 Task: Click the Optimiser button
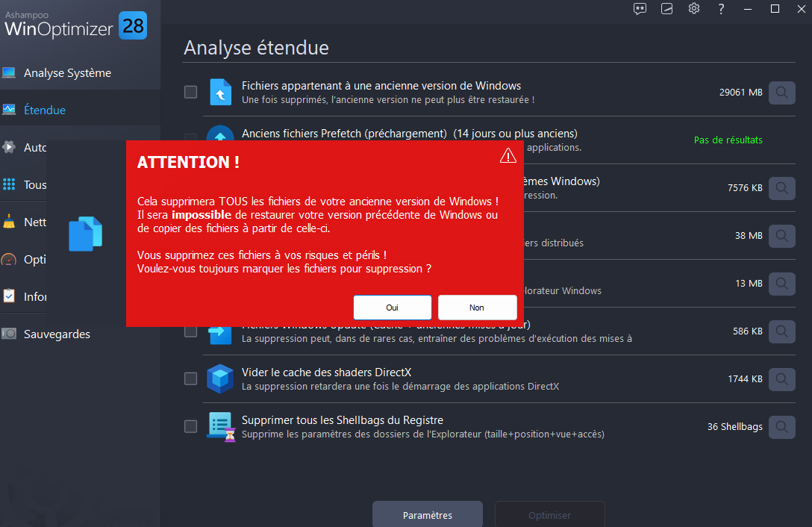click(x=549, y=514)
